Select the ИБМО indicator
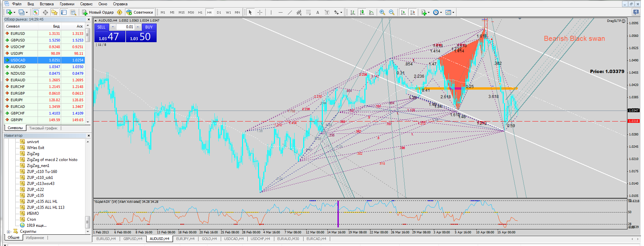Screen dimensions: 644x246 (x=33, y=213)
